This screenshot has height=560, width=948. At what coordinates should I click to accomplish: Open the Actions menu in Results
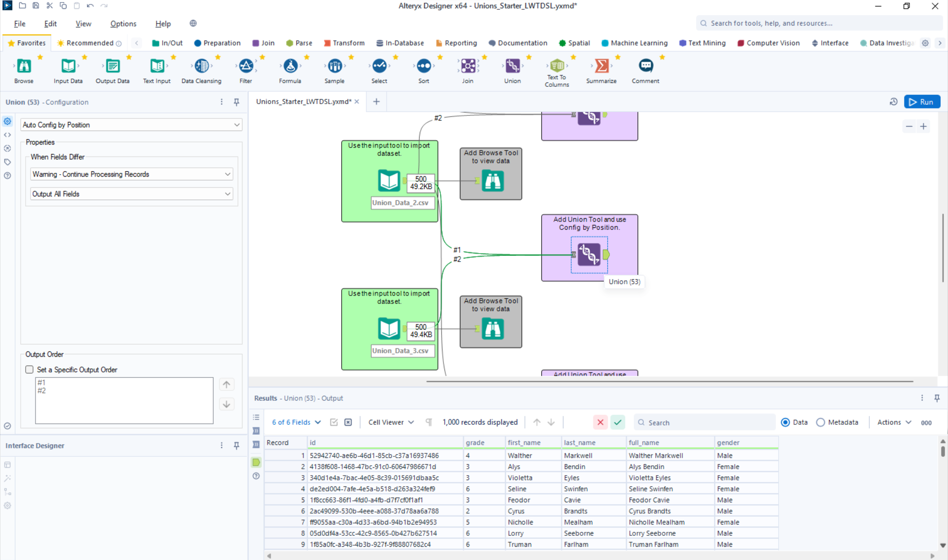894,422
